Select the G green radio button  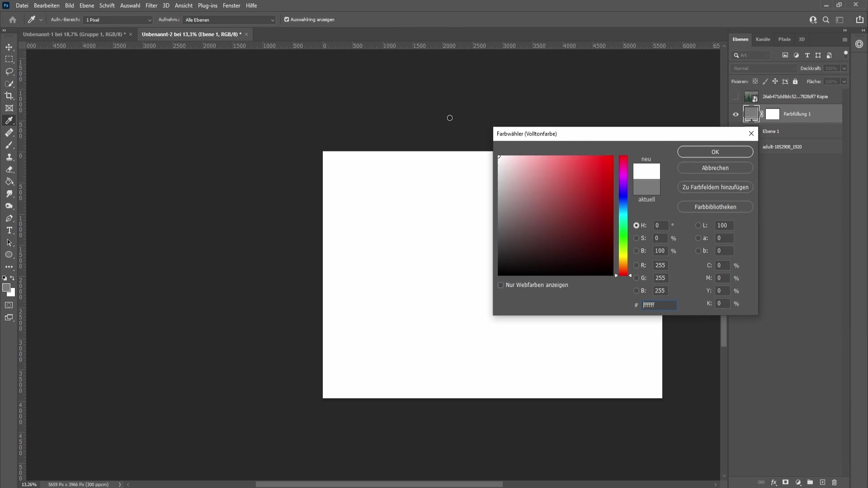(x=636, y=278)
